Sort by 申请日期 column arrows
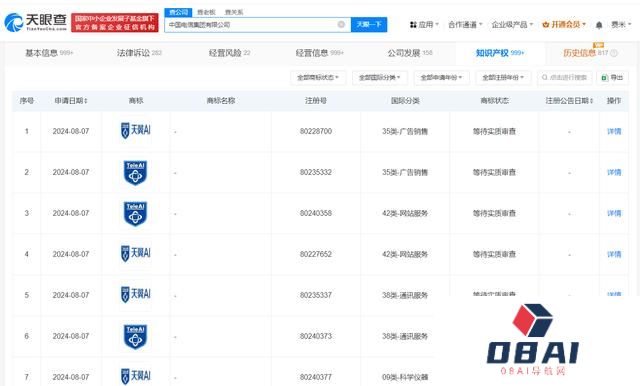Viewport: 640px width, 386px height. point(86,100)
